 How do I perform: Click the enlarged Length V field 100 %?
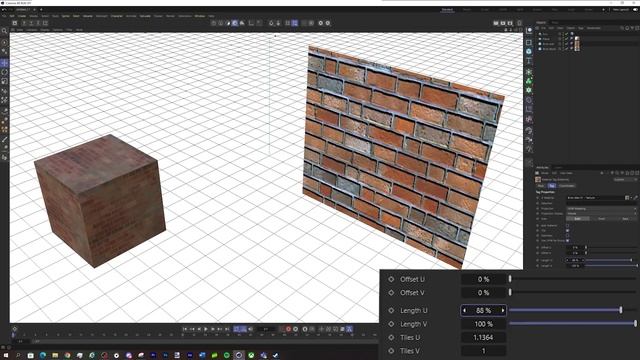coord(483,324)
